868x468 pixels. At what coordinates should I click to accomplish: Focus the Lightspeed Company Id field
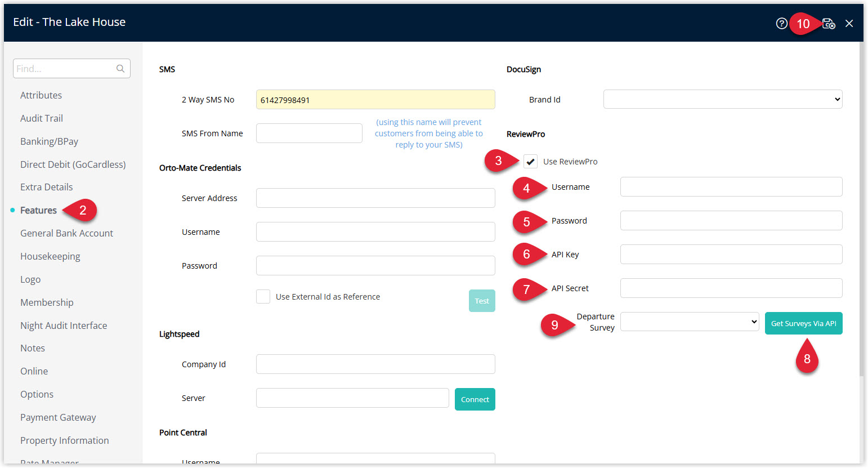coord(375,364)
